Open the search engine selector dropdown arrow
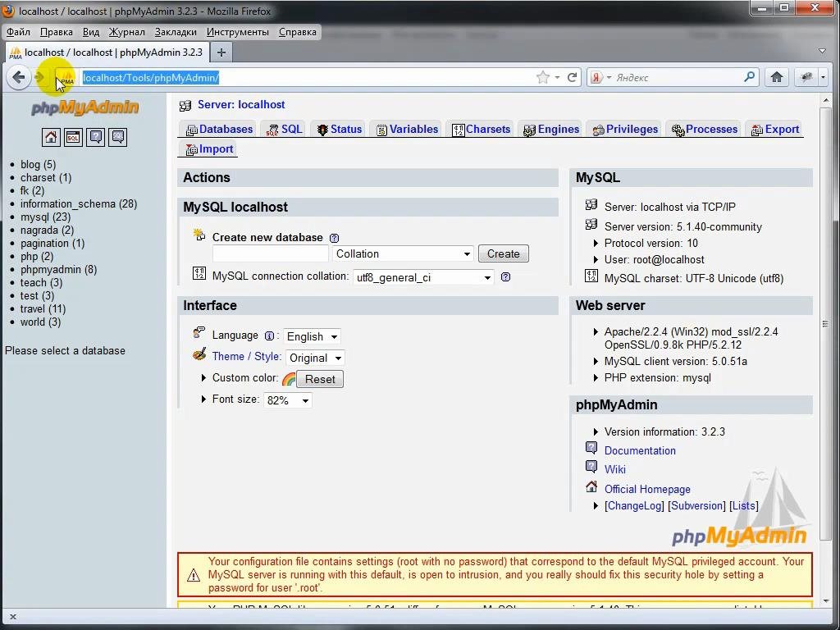The image size is (840, 630). [x=609, y=78]
